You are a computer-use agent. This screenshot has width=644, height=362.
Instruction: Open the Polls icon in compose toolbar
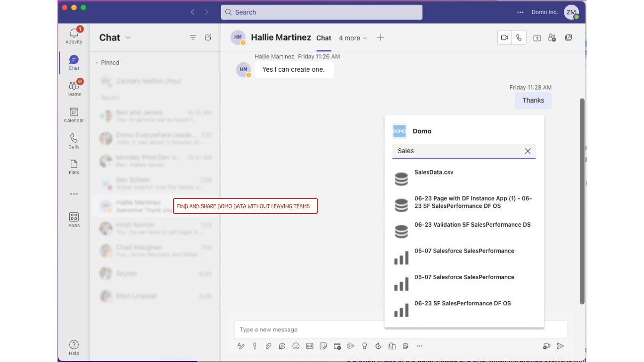tap(406, 346)
